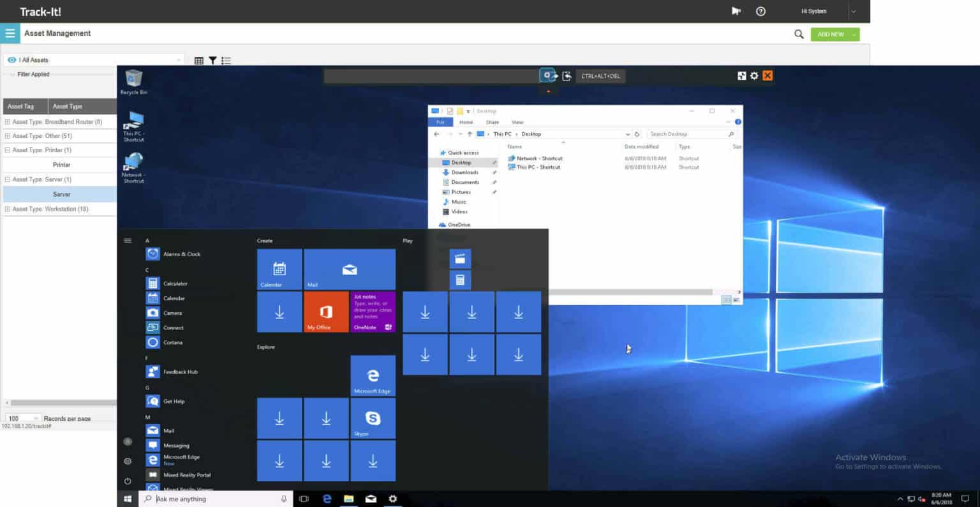
Task: Open Recycle Bin on remote desktop
Action: [x=134, y=82]
